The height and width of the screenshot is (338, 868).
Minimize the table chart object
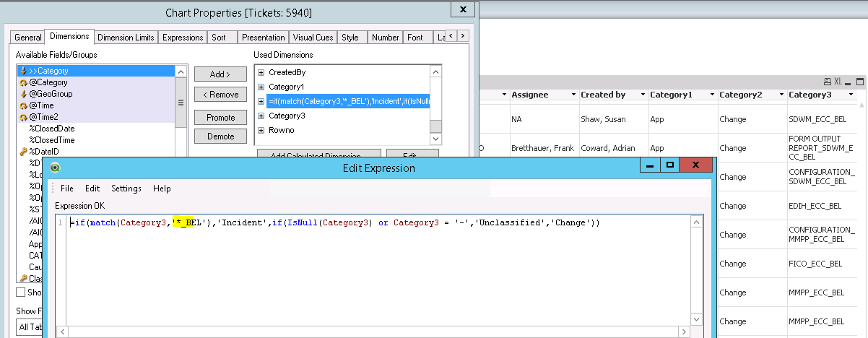coord(849,82)
